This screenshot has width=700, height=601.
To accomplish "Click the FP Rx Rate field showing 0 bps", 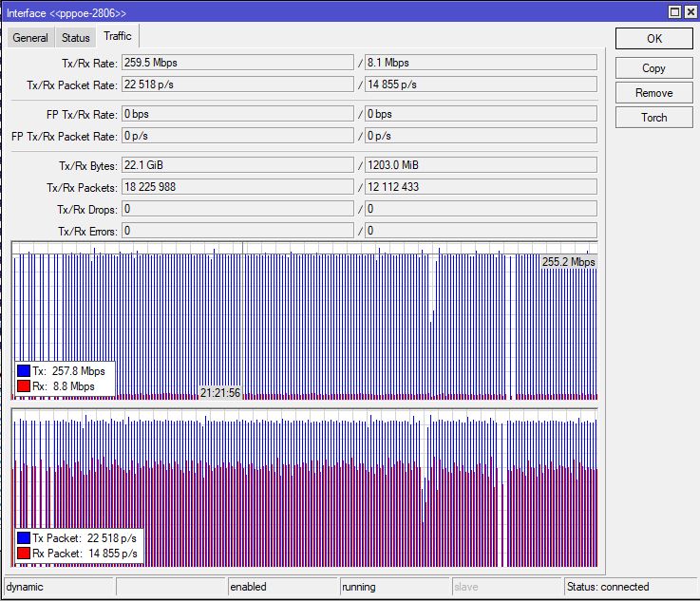I will (481, 114).
